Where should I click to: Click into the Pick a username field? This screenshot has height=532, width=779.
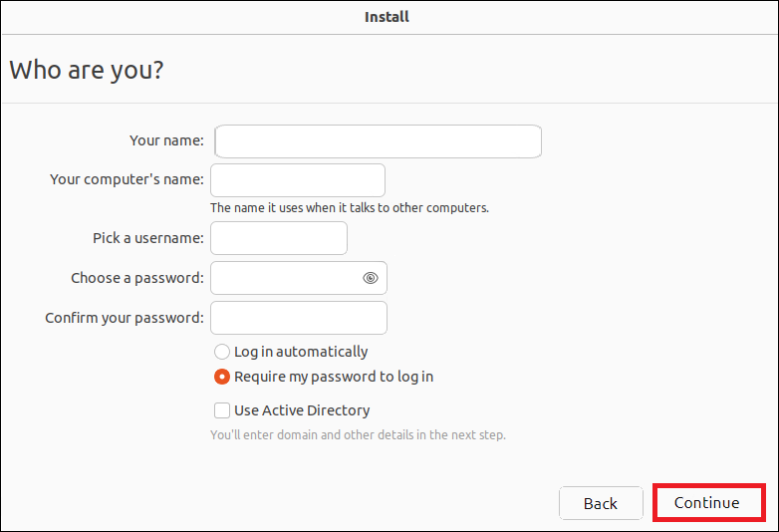point(279,238)
